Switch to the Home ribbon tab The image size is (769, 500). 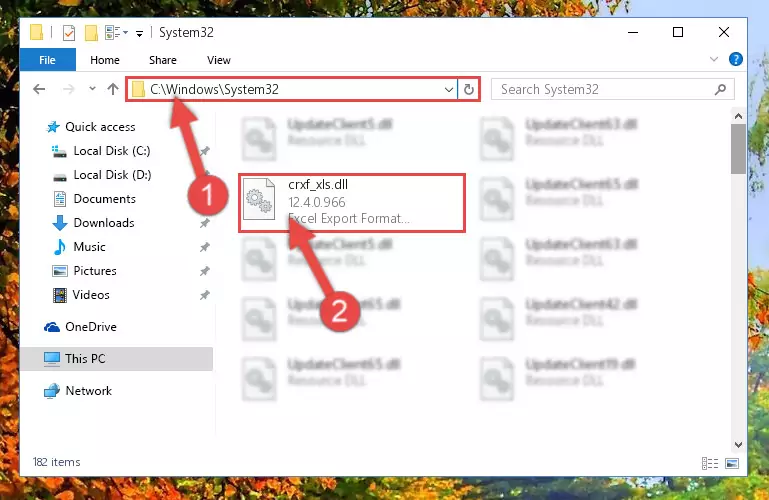tap(104, 60)
